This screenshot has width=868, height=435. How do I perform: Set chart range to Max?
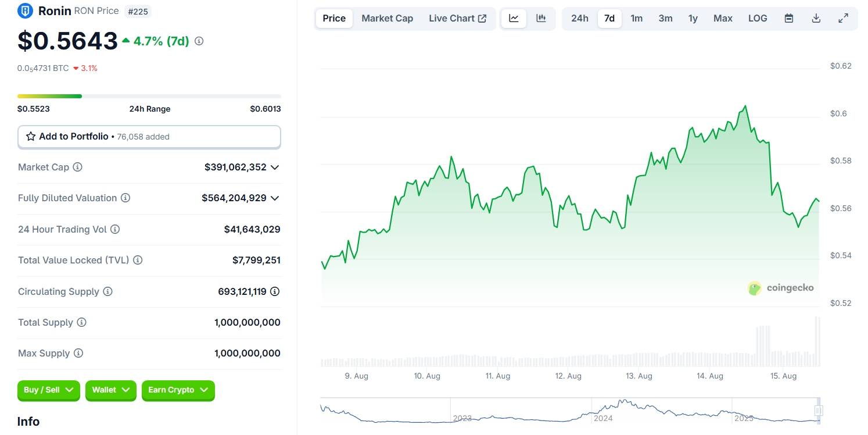pyautogui.click(x=723, y=18)
